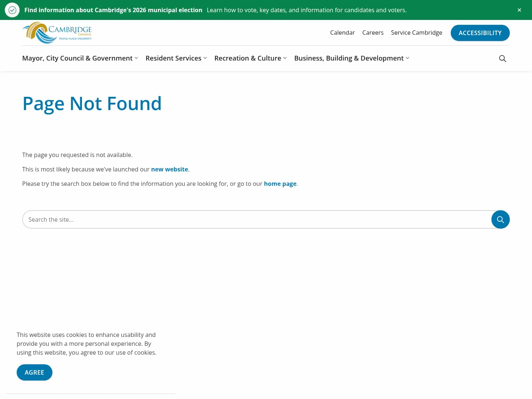Dismiss the election banner with the X
The height and width of the screenshot is (399, 532).
point(519,10)
